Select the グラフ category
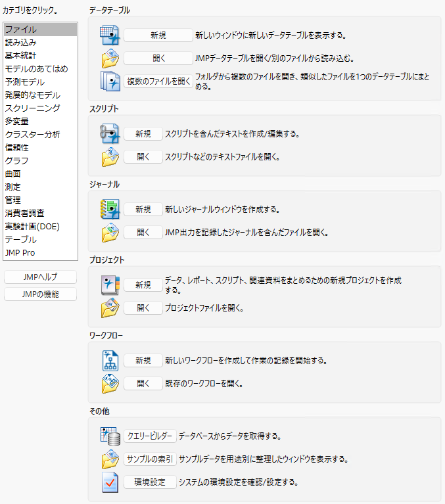The height and width of the screenshot is (504, 445). 41,161
